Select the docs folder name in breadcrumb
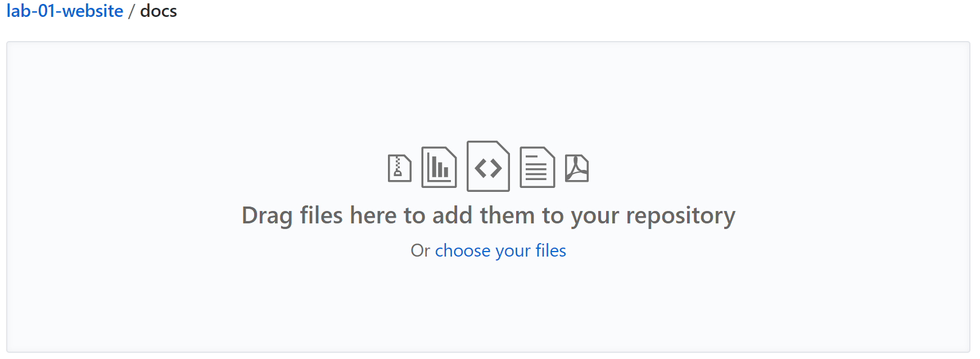This screenshot has height=359, width=980. [x=159, y=11]
